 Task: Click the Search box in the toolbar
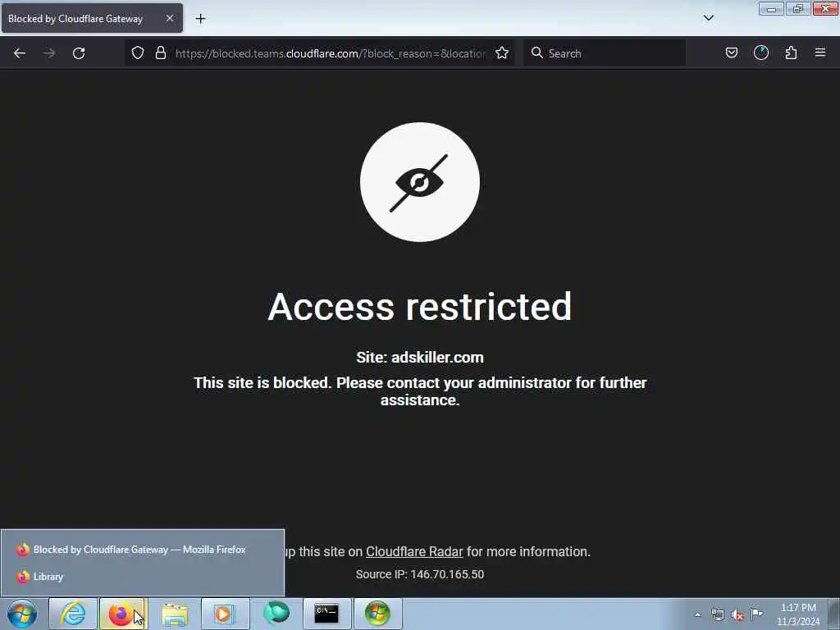click(605, 53)
